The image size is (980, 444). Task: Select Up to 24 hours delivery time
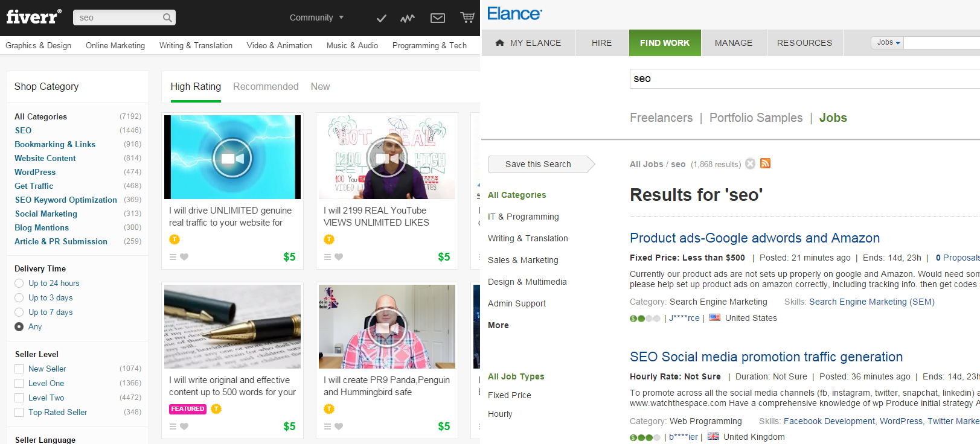click(19, 284)
